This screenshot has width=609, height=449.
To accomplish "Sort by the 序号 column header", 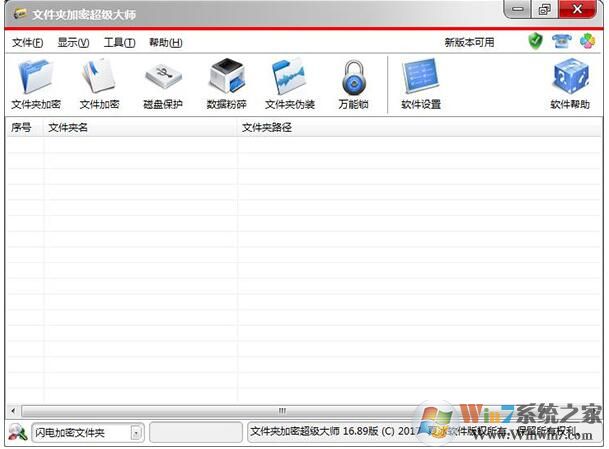I will coord(24,127).
